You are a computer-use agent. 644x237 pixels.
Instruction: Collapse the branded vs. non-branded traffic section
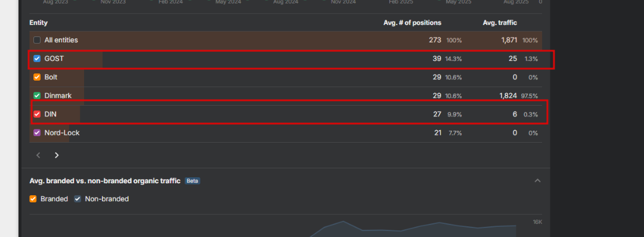click(x=537, y=181)
